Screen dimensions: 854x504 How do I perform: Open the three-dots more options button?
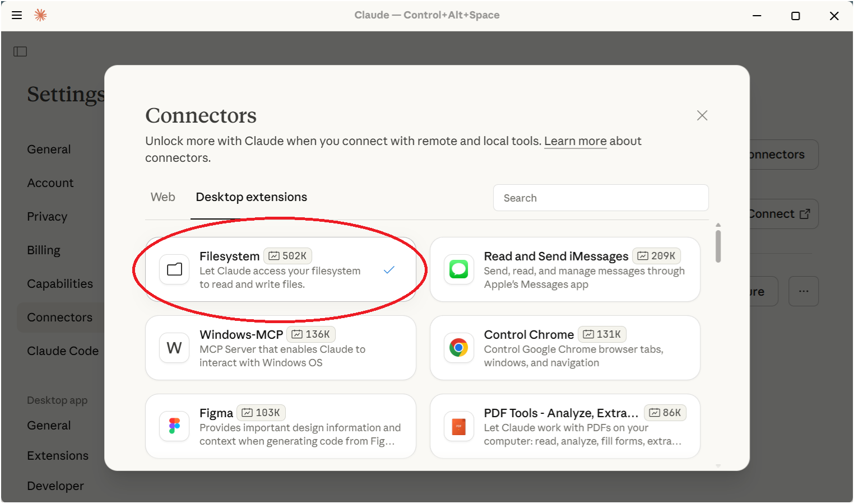point(804,291)
